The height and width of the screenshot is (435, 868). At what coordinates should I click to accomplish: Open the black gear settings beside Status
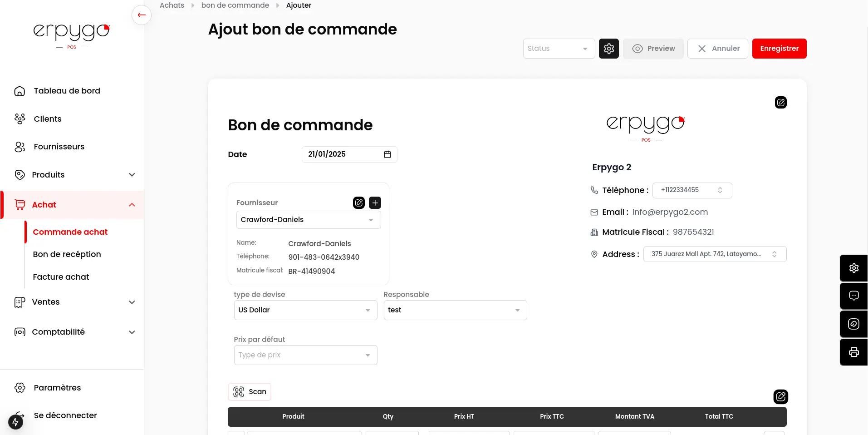[608, 49]
